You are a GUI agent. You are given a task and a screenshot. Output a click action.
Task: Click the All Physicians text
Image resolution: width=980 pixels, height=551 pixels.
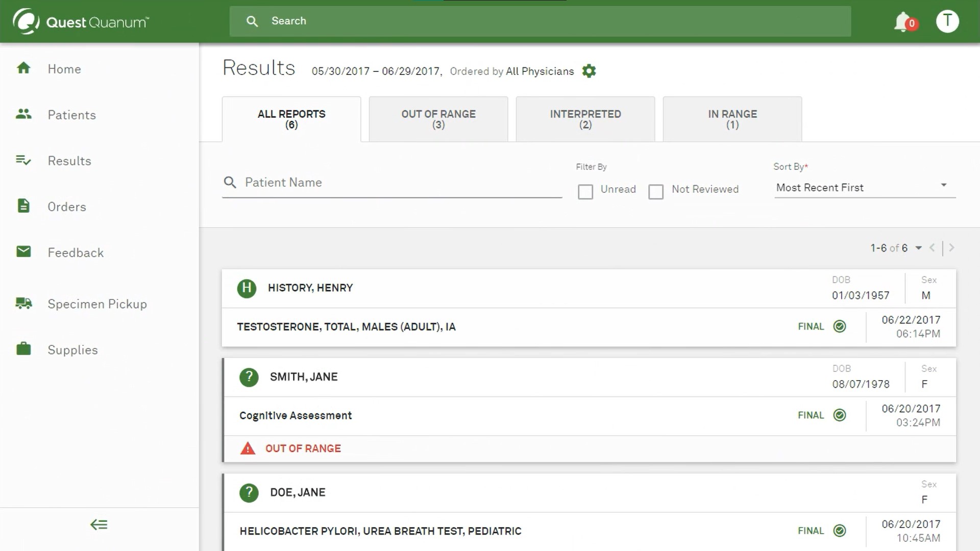coord(540,71)
